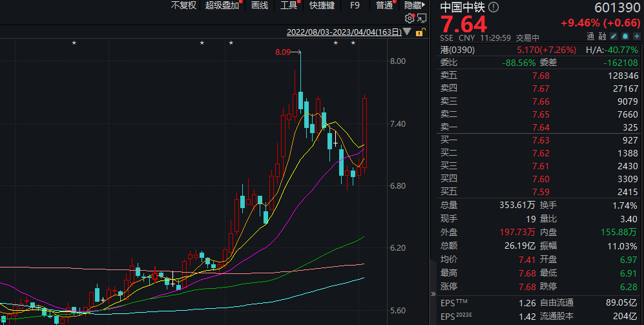Click 隐藏 to hide the side panel
The image size is (644, 325).
coord(415,5)
